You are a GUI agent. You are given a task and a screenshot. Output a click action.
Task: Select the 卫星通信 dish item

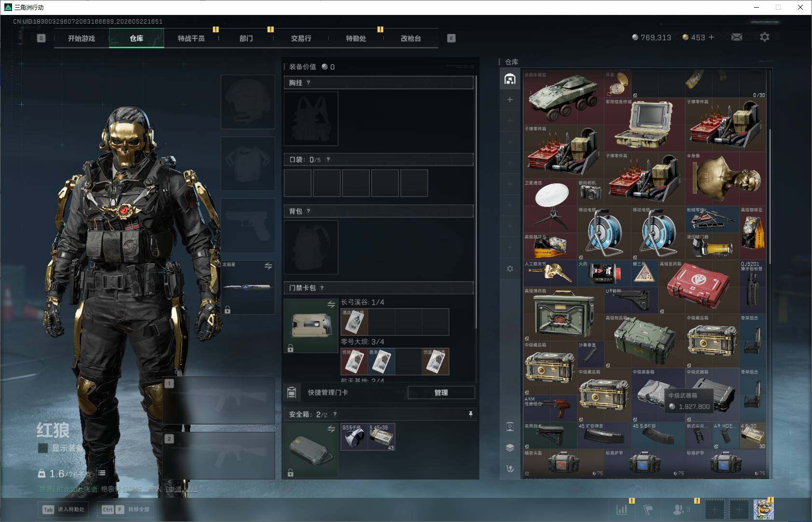point(550,206)
